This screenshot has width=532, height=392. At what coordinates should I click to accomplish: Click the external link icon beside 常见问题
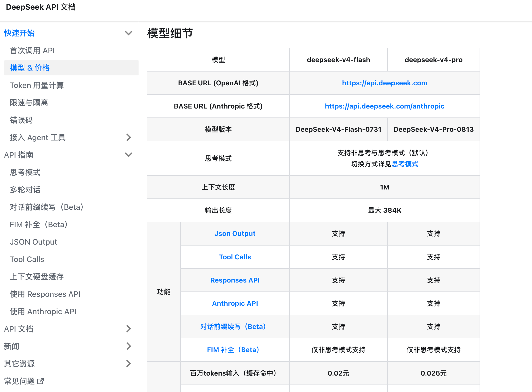40,381
